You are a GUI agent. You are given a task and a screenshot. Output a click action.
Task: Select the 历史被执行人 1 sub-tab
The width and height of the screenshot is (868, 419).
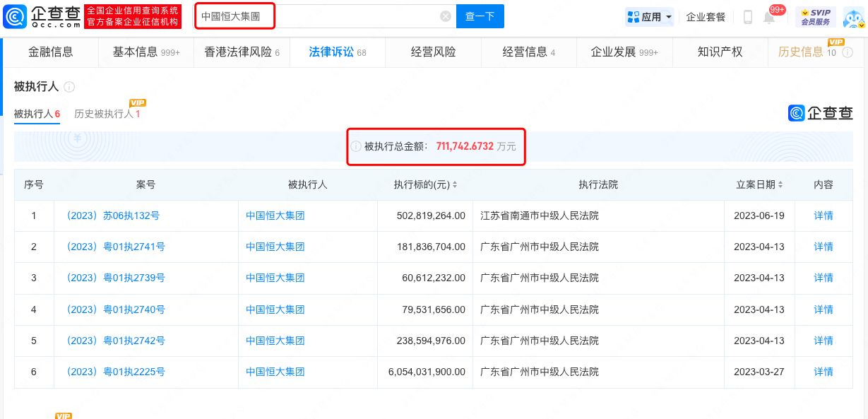click(x=107, y=114)
